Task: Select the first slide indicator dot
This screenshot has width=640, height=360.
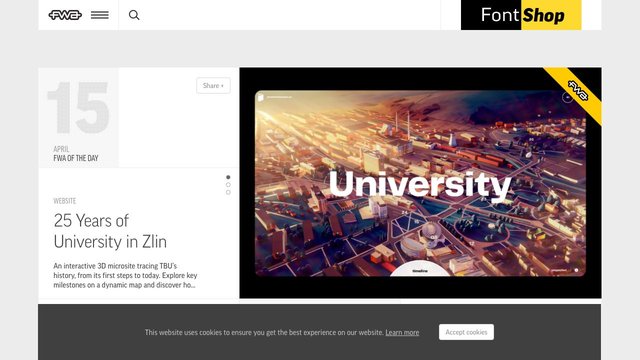Action: (228, 177)
